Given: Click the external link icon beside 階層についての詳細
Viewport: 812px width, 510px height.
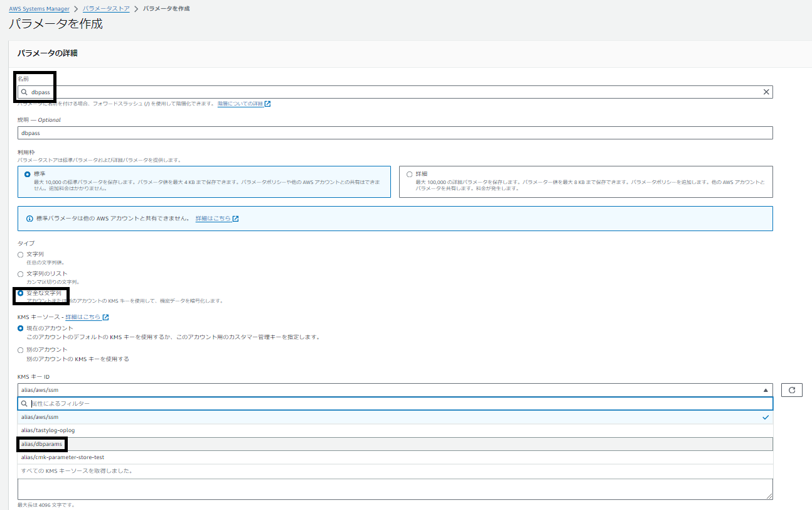Looking at the screenshot, I should tap(267, 104).
